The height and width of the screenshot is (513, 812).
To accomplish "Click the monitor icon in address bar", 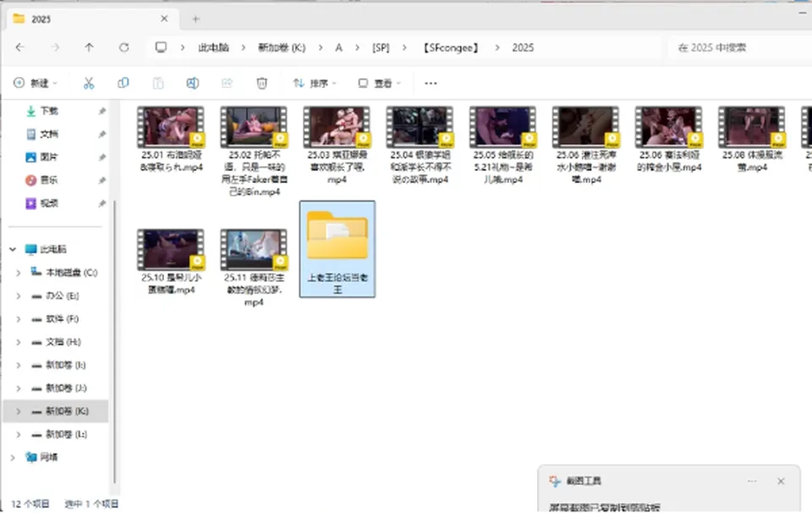I will tap(161, 47).
